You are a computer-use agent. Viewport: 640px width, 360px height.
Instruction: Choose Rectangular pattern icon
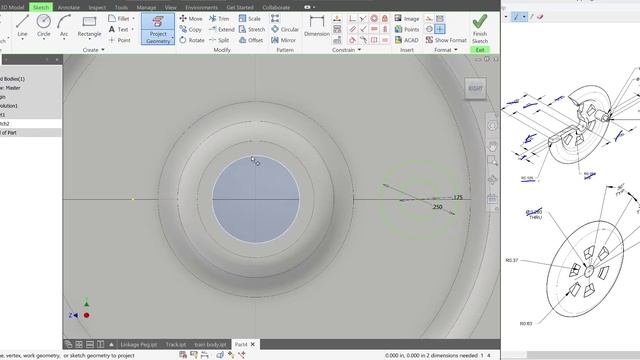[275, 19]
